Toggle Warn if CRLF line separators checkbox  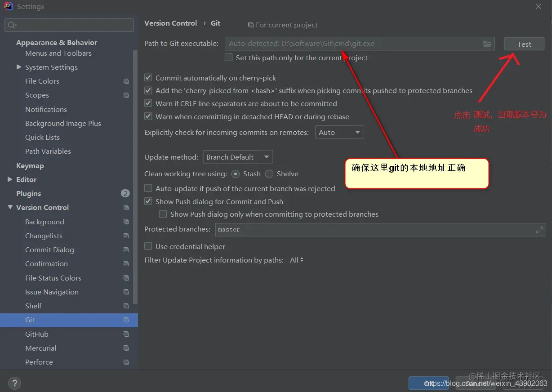(x=148, y=103)
